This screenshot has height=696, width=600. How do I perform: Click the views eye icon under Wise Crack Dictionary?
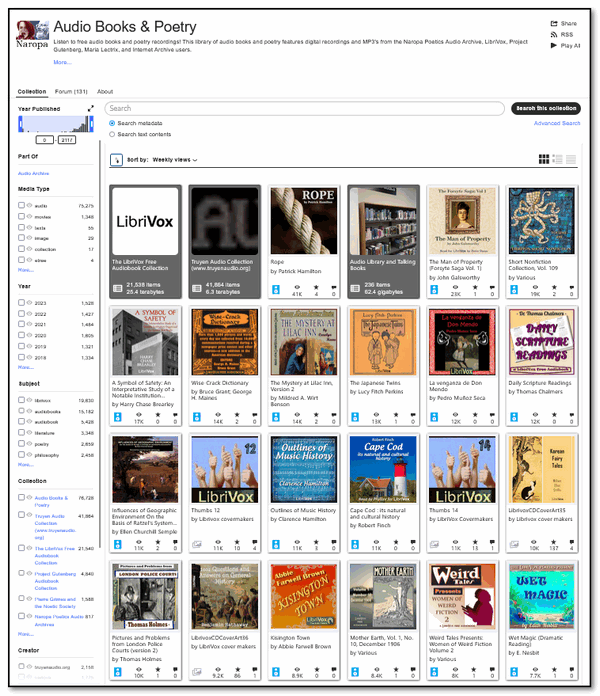218,415
